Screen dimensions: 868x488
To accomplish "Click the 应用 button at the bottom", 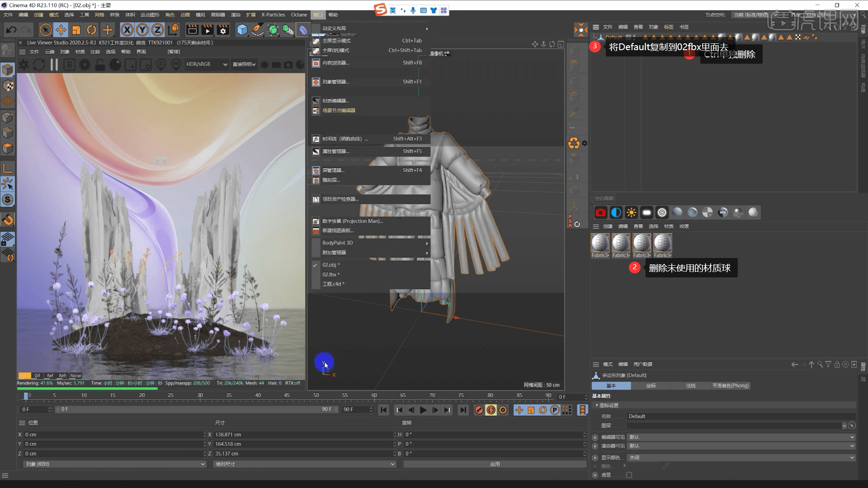I will (495, 464).
